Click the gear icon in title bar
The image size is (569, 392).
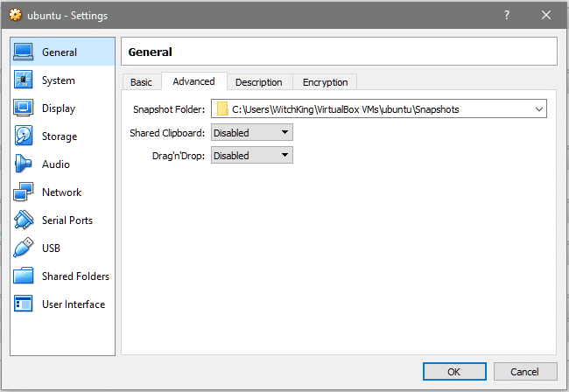[x=15, y=15]
